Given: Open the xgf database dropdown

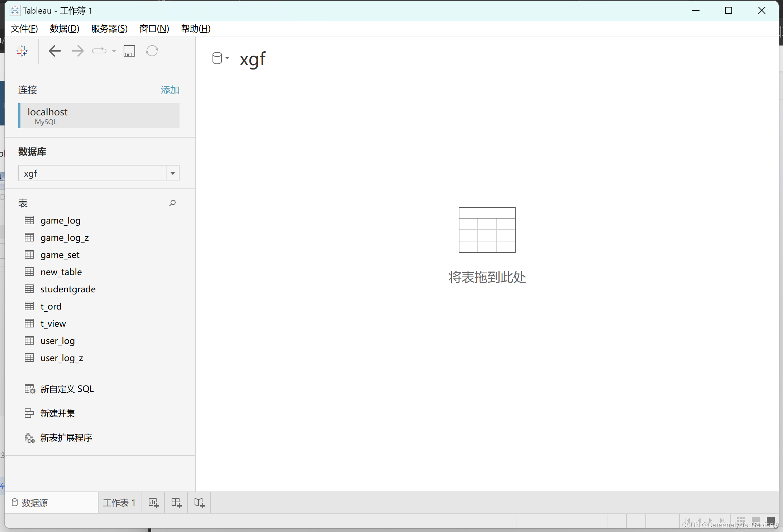Looking at the screenshot, I should pos(172,173).
